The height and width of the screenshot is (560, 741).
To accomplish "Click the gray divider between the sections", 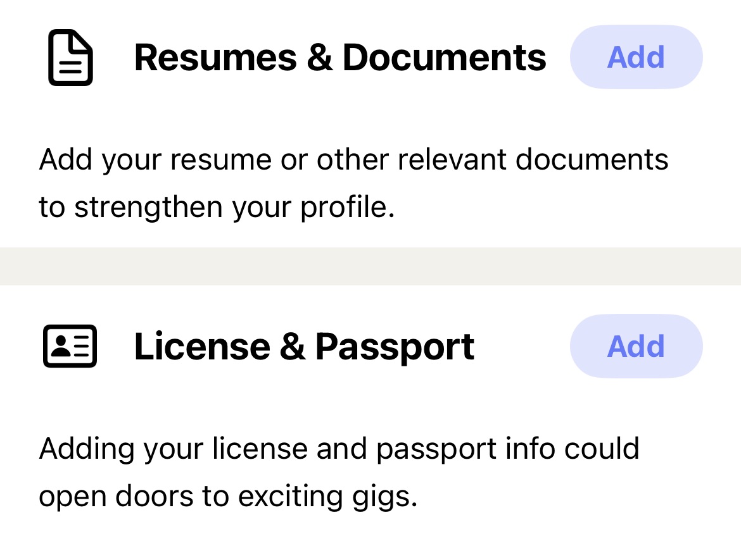I will [x=370, y=266].
